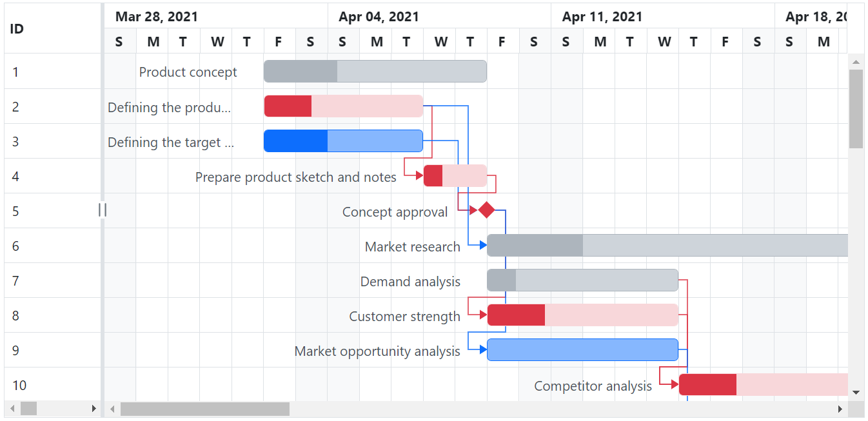
Task: Select the Competitor analysis task bar
Action: pos(761,384)
